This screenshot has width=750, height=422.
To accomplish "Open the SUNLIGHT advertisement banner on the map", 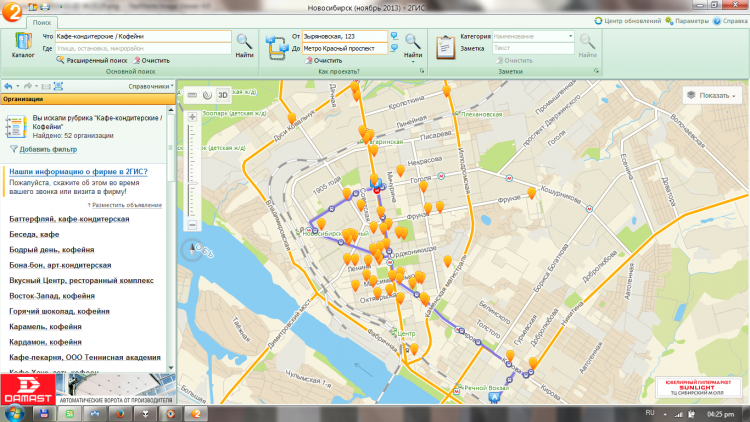I will pyautogui.click(x=698, y=387).
